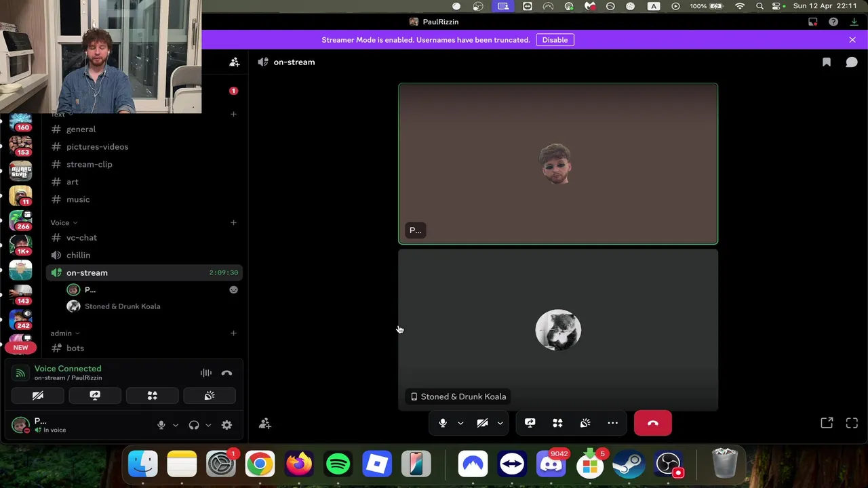Turn on camera in the call control bar

point(482,423)
